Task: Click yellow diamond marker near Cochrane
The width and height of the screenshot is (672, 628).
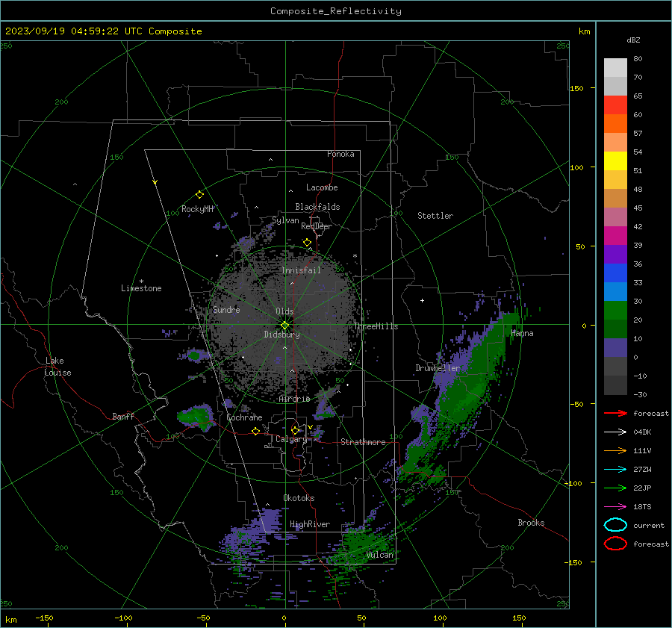Action: pyautogui.click(x=255, y=431)
